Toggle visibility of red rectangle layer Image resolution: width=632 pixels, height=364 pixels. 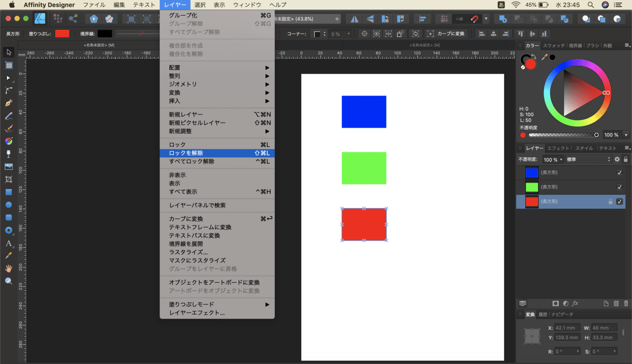pyautogui.click(x=619, y=201)
